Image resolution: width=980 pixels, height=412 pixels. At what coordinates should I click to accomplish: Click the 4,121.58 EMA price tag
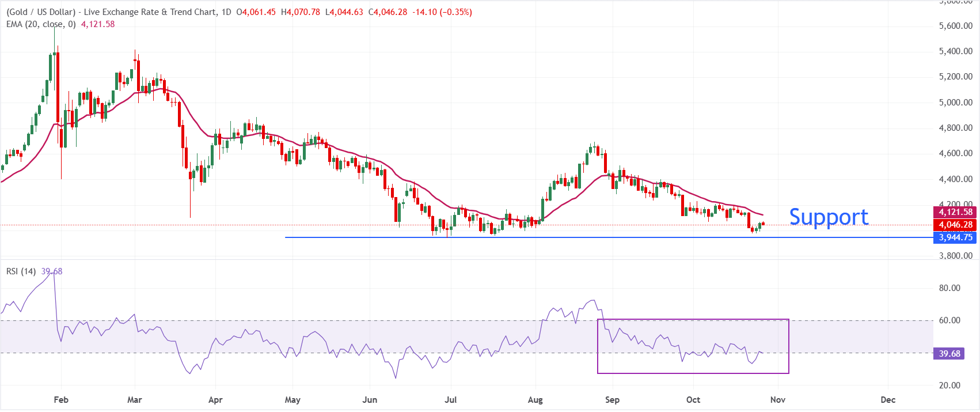pos(955,212)
